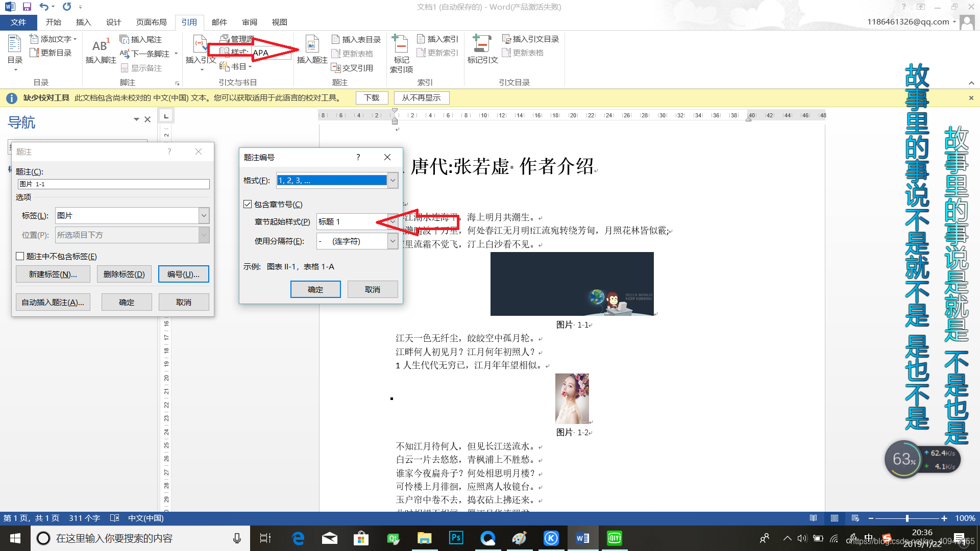The height and width of the screenshot is (551, 980).
Task: Click the Download (下载) button in the yellow bar
Action: click(371, 97)
